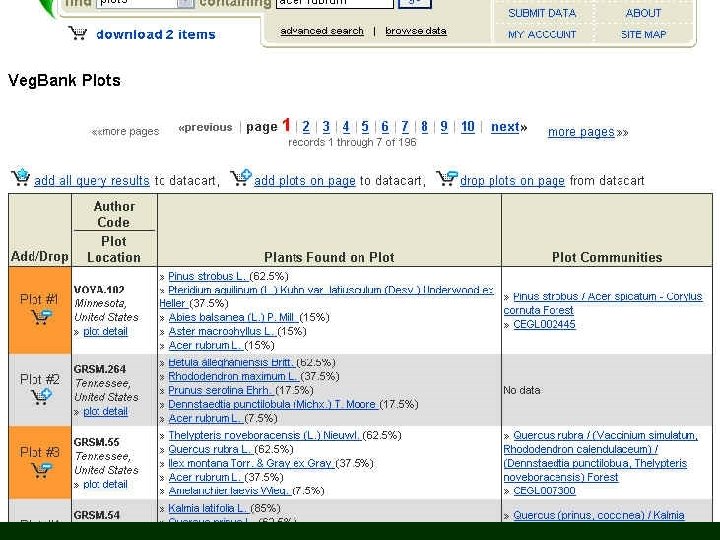This screenshot has width=720, height=540.
Task: Open Prunus serotina Ehrh. link
Action: point(221,390)
